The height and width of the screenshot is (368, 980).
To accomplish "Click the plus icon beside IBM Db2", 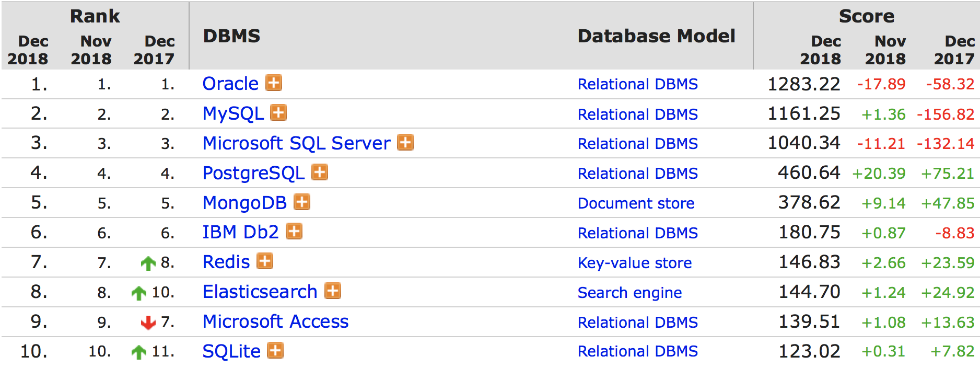I will [295, 232].
